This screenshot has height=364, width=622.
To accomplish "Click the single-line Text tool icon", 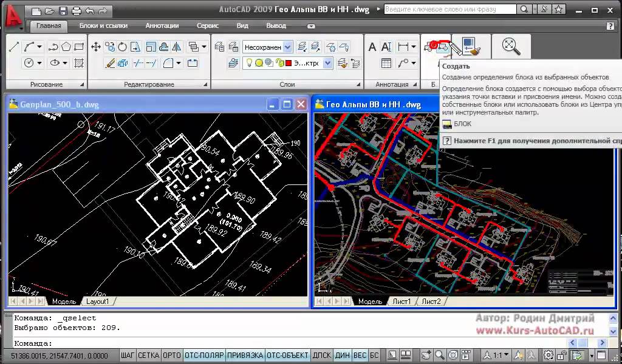I will pos(386,47).
